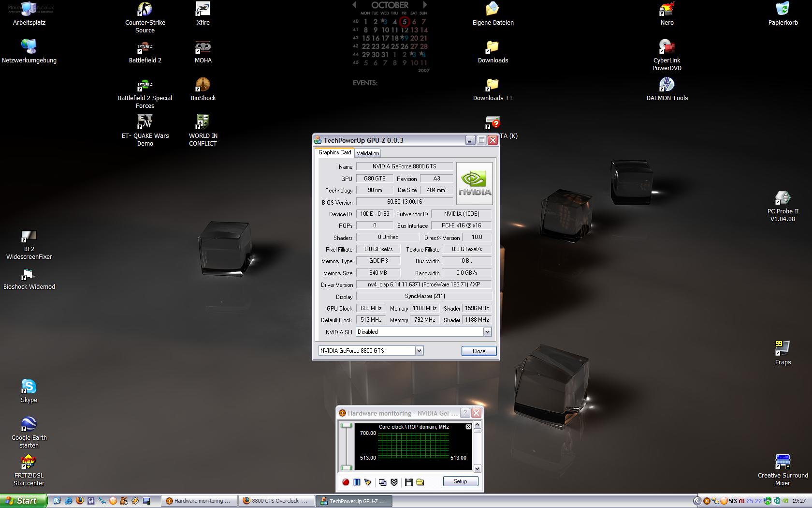
Task: Select the Arbeitsplatz desktop icon
Action: pos(29,14)
